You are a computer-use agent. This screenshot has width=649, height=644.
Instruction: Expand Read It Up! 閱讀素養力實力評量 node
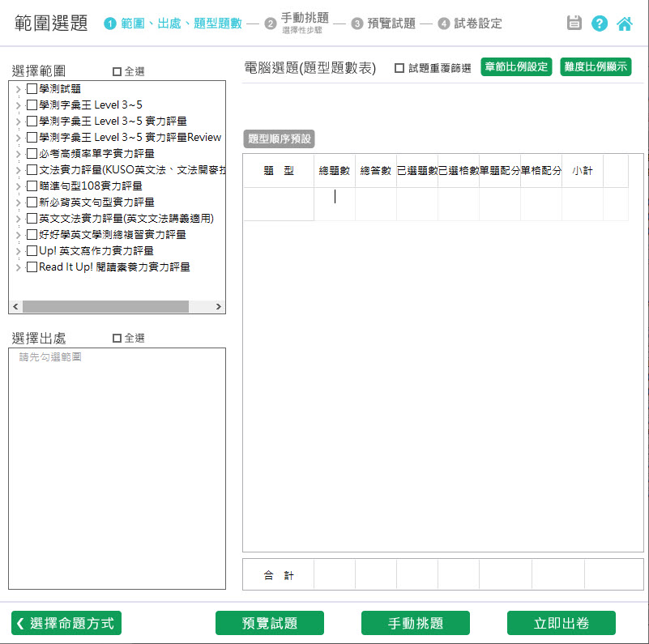coord(19,267)
